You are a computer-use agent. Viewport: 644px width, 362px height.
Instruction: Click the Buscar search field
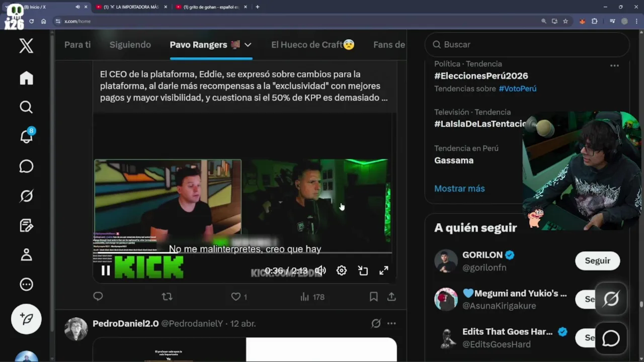[527, 45]
